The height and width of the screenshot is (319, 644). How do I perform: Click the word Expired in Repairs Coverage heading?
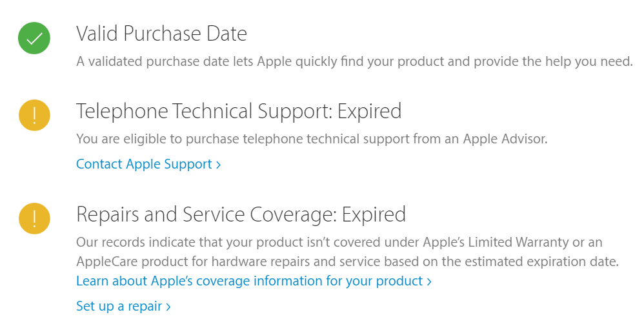[374, 214]
